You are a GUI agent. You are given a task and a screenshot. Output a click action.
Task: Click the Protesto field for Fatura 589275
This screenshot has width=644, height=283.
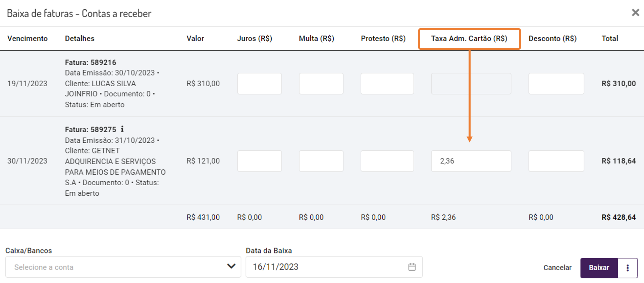tap(387, 161)
